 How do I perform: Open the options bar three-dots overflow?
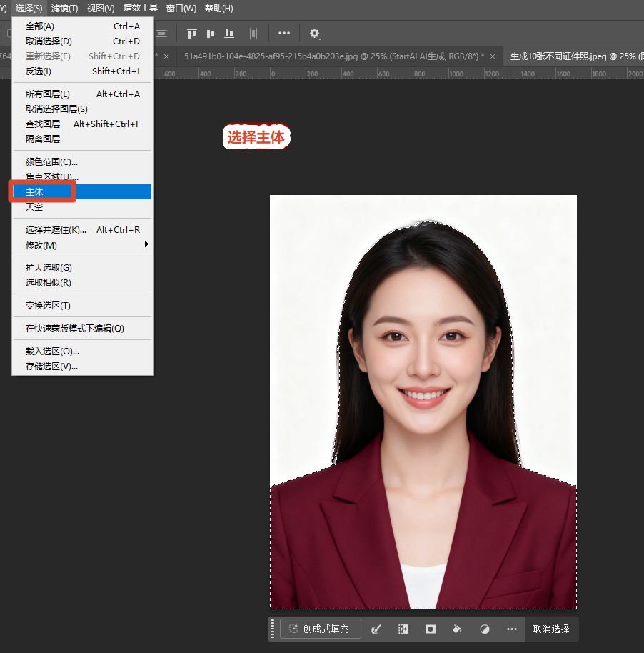pos(284,33)
